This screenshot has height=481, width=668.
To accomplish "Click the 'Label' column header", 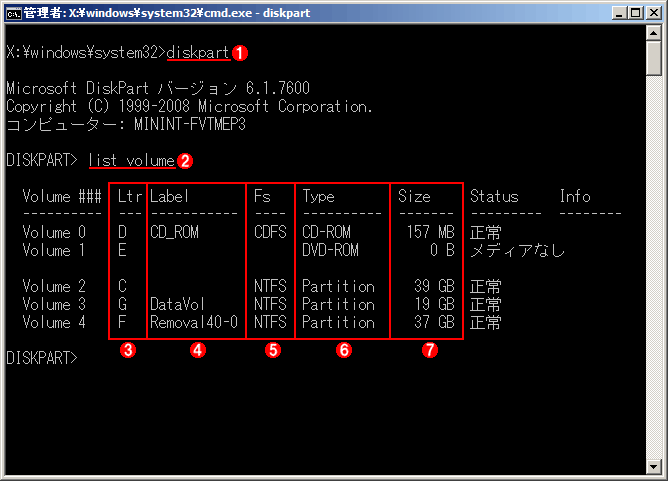I will click(169, 196).
